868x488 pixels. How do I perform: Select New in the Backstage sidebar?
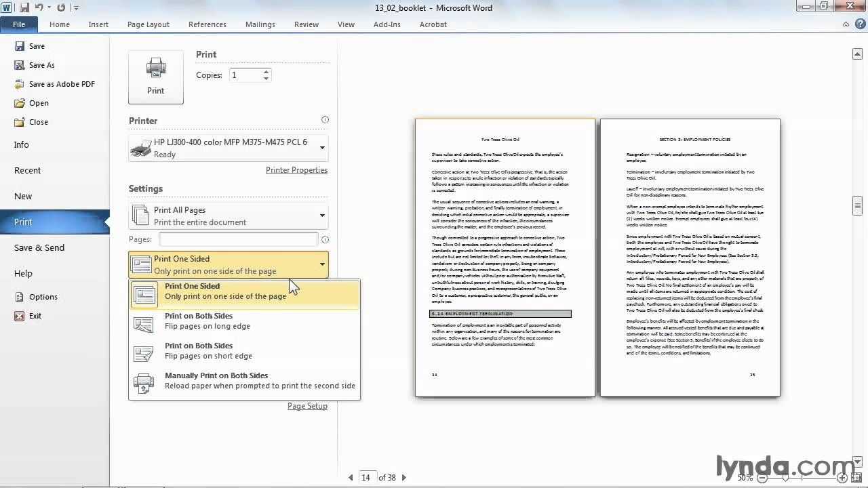click(x=23, y=196)
